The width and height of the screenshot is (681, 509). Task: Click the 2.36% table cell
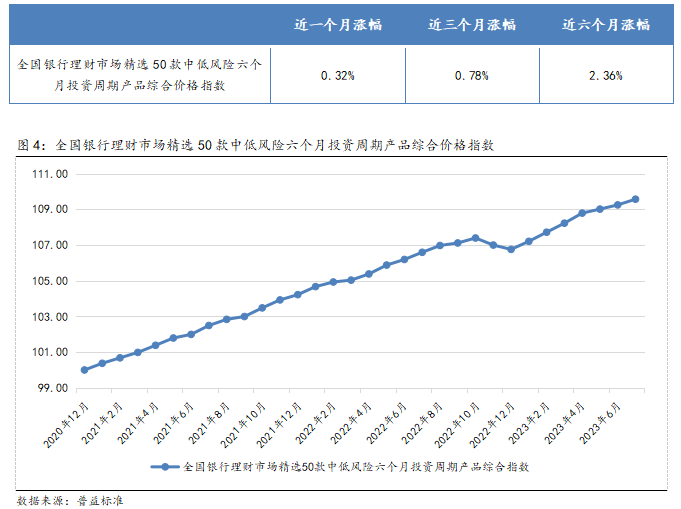[606, 75]
